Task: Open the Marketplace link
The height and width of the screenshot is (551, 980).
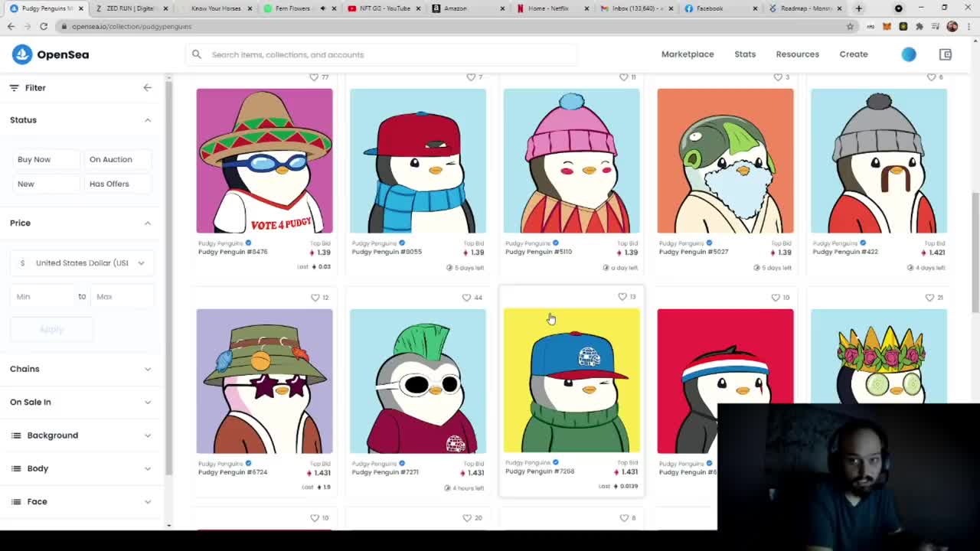Action: 688,54
